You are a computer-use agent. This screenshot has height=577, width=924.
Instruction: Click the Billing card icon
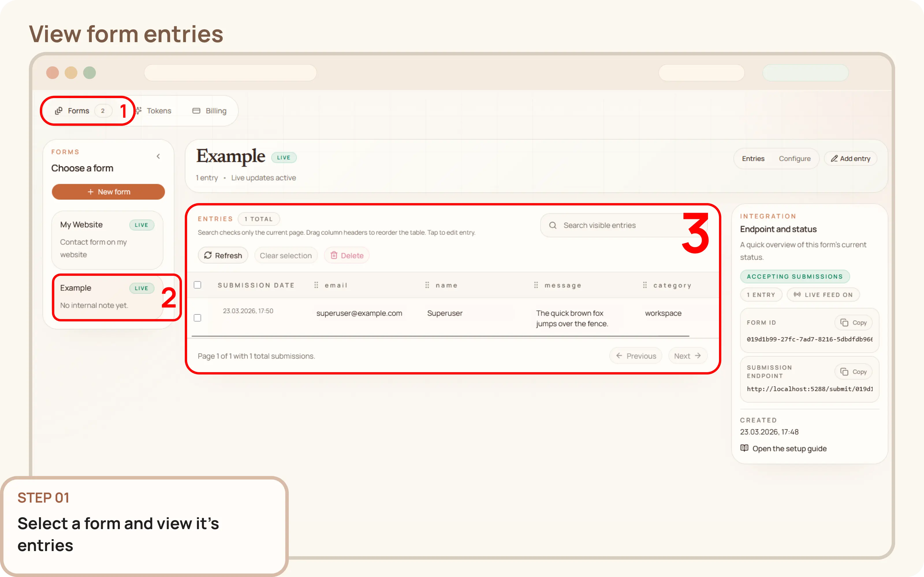click(x=197, y=111)
